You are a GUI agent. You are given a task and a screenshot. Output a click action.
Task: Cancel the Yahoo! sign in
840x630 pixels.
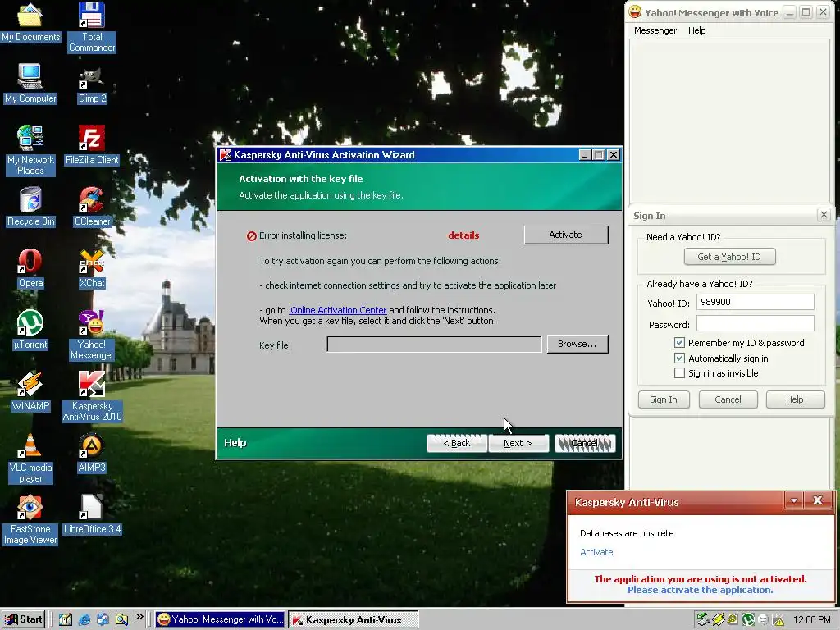[x=728, y=399]
